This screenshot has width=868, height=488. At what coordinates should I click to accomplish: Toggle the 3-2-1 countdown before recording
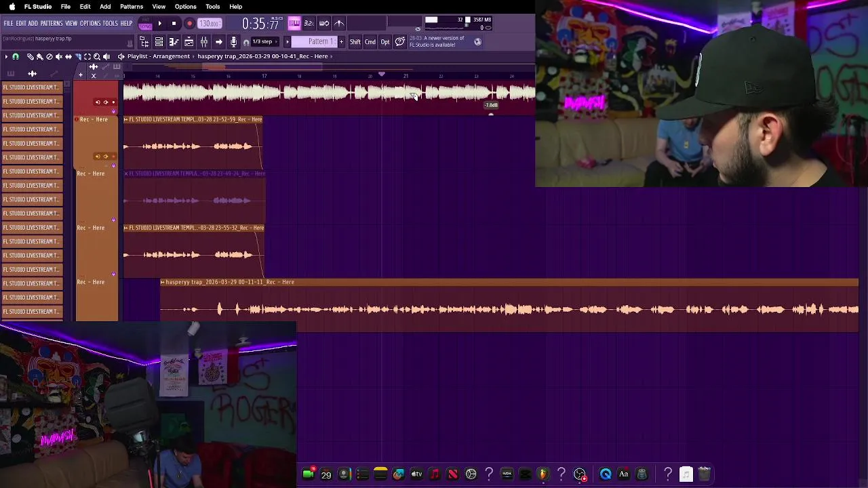click(x=309, y=24)
